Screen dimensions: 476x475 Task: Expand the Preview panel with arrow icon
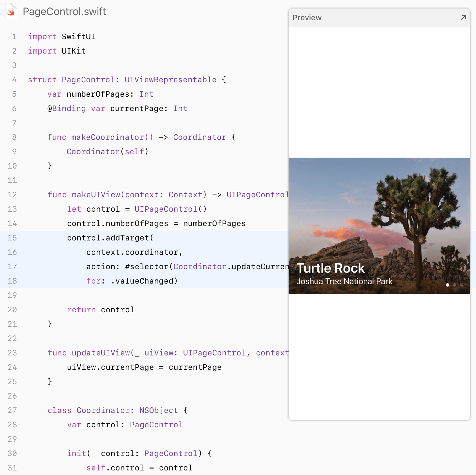(463, 18)
